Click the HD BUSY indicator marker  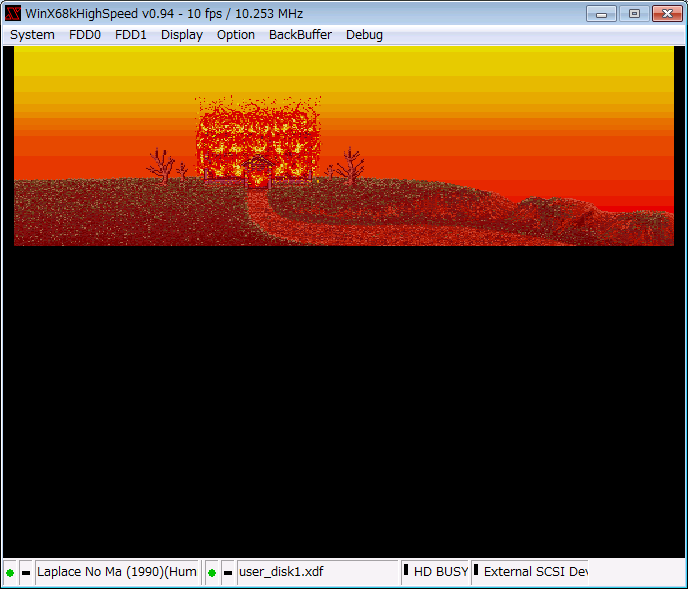click(x=406, y=570)
